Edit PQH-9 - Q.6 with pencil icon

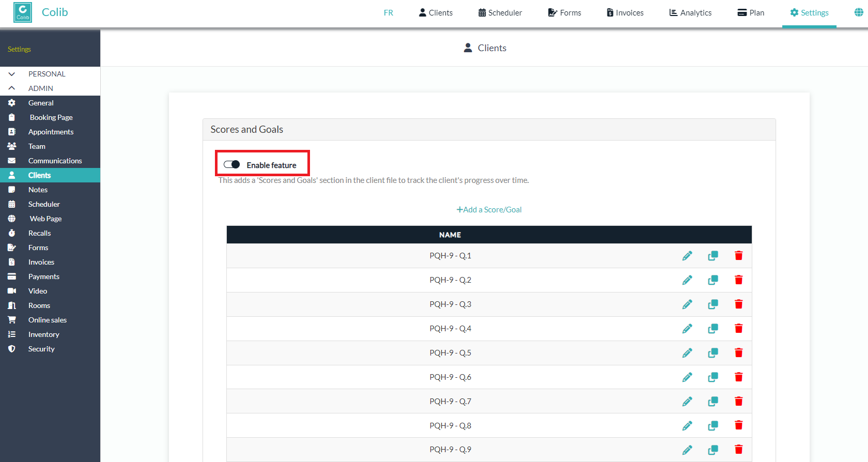pyautogui.click(x=687, y=377)
